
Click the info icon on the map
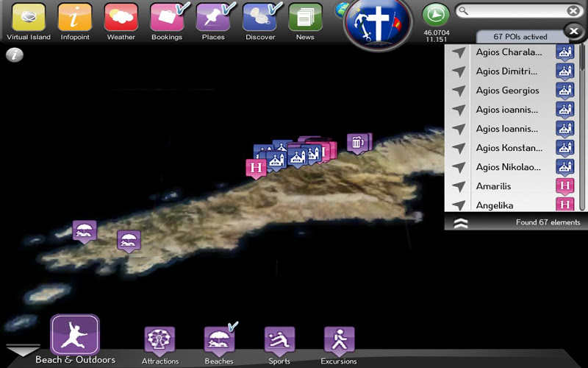(x=15, y=56)
